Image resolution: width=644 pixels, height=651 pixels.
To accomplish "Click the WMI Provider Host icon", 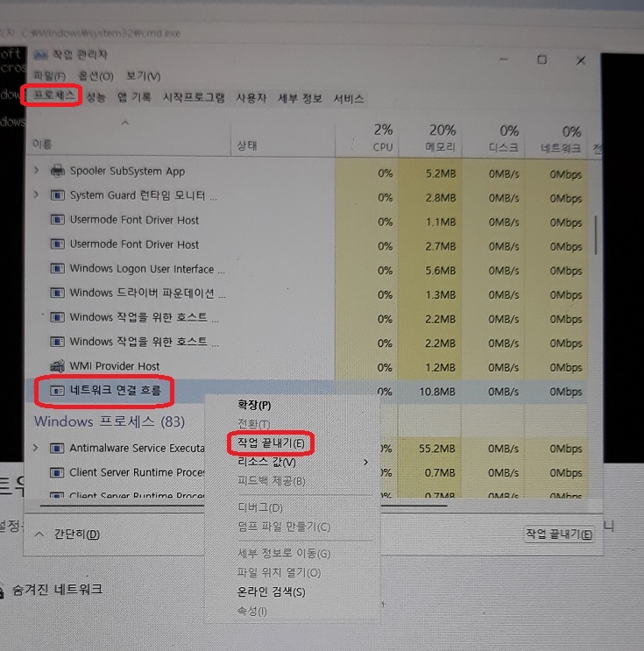I will 57,365.
